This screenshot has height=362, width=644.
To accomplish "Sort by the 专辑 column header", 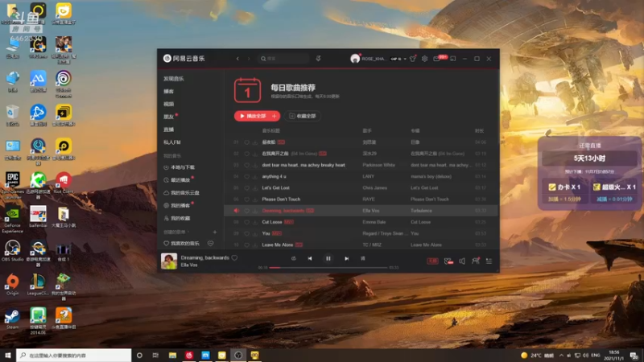I will click(415, 131).
